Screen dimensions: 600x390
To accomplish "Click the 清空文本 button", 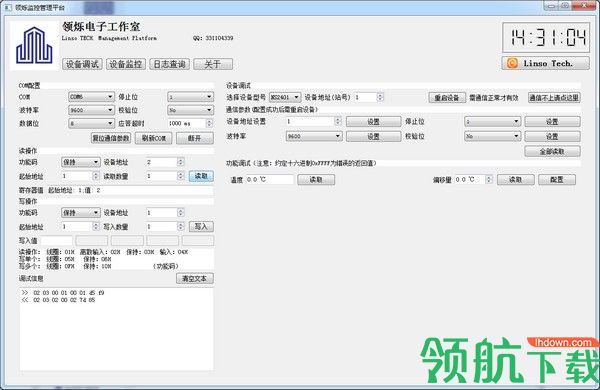I will [195, 279].
